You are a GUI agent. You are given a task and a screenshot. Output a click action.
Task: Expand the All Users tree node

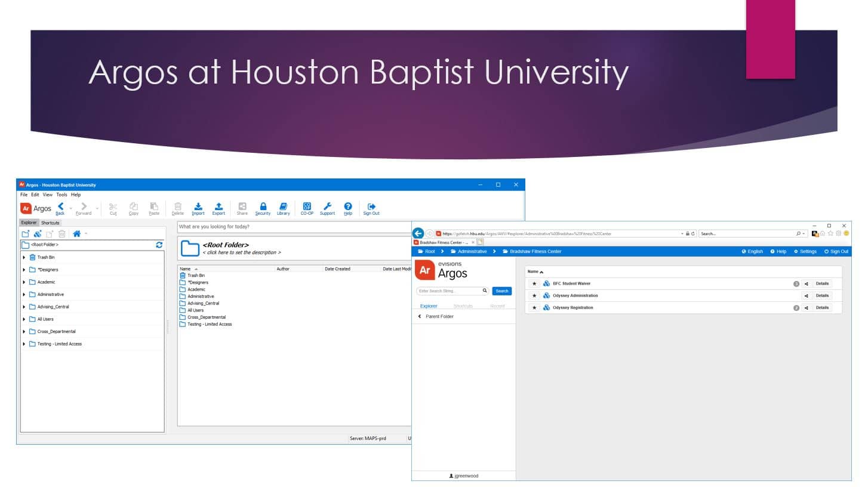point(24,319)
